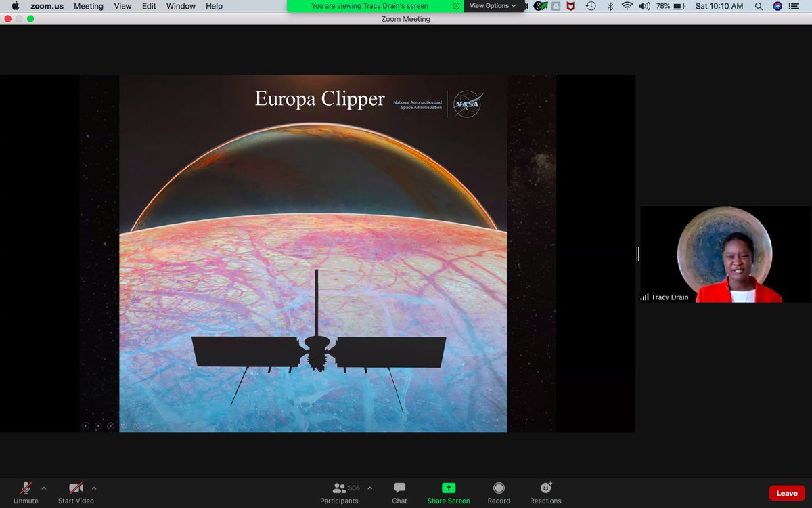Expand the arrow beside Participants count
This screenshot has height=508, width=812.
[x=369, y=488]
